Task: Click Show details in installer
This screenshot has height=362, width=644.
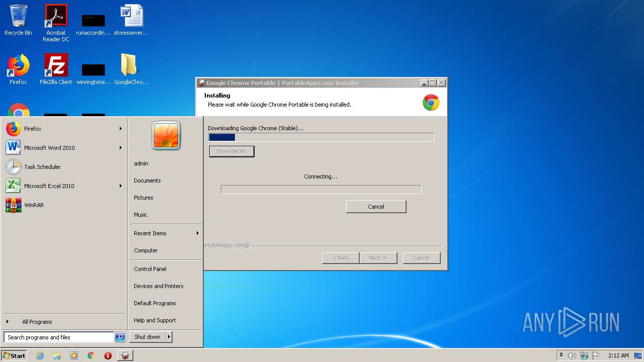Action: [231, 151]
